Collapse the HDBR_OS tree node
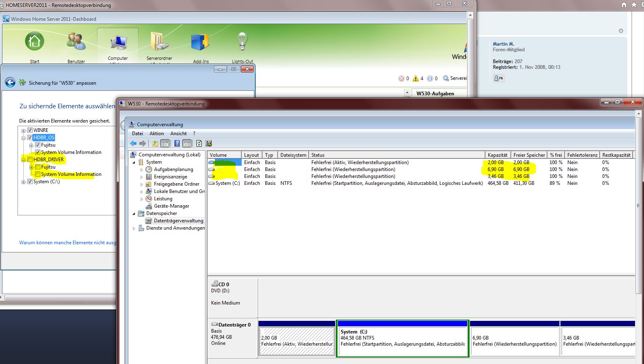The width and height of the screenshot is (644, 364). (x=24, y=138)
